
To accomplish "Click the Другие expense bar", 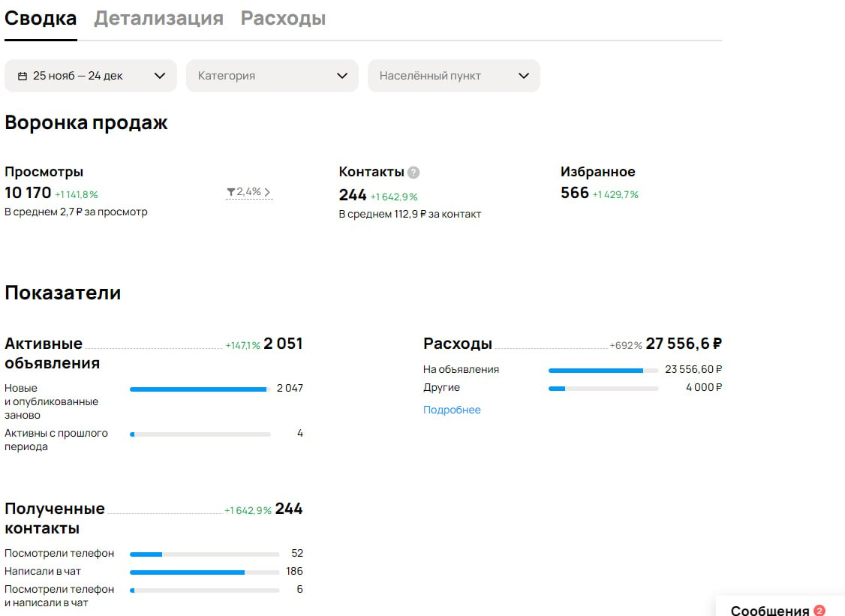I will click(603, 389).
